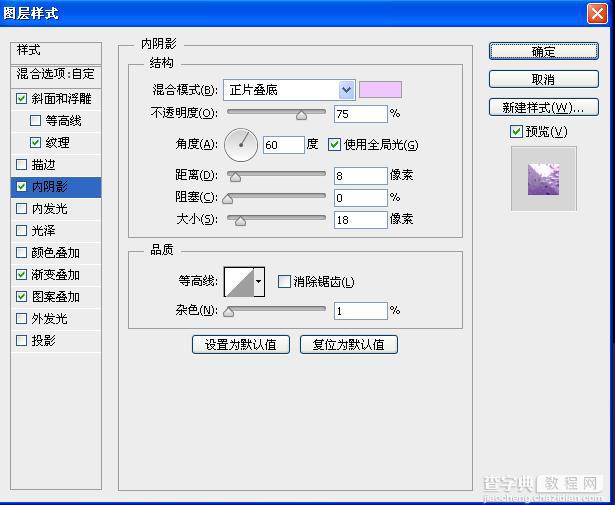Select the 样式 list header
The height and width of the screenshot is (505, 615).
[56, 53]
